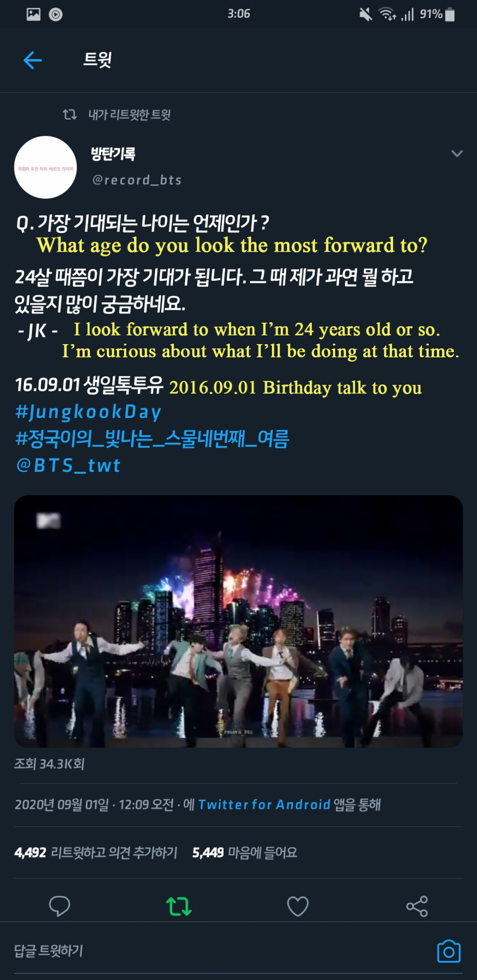Screen dimensions: 477x980
Task: Tap the muted sound status icon
Action: 366,14
